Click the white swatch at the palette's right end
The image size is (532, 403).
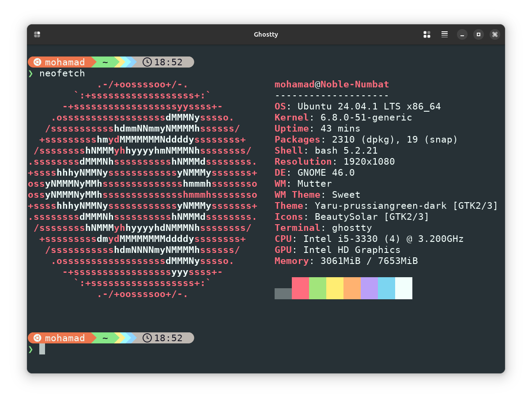click(x=403, y=288)
